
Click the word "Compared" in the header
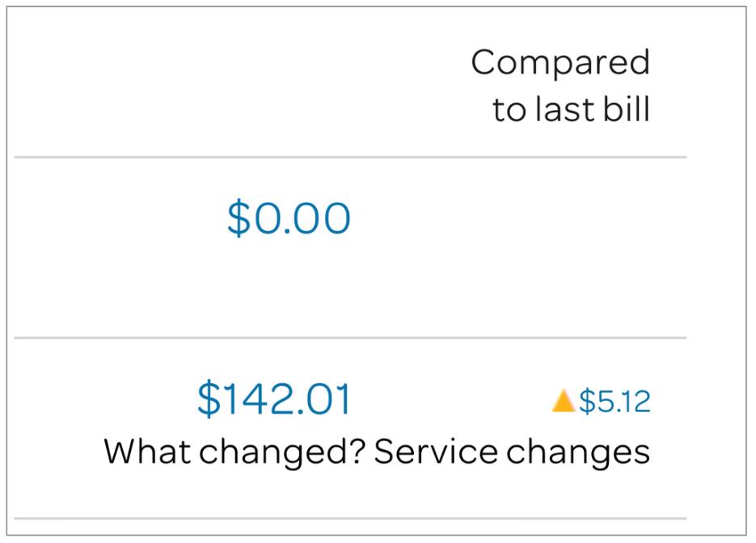(x=560, y=62)
